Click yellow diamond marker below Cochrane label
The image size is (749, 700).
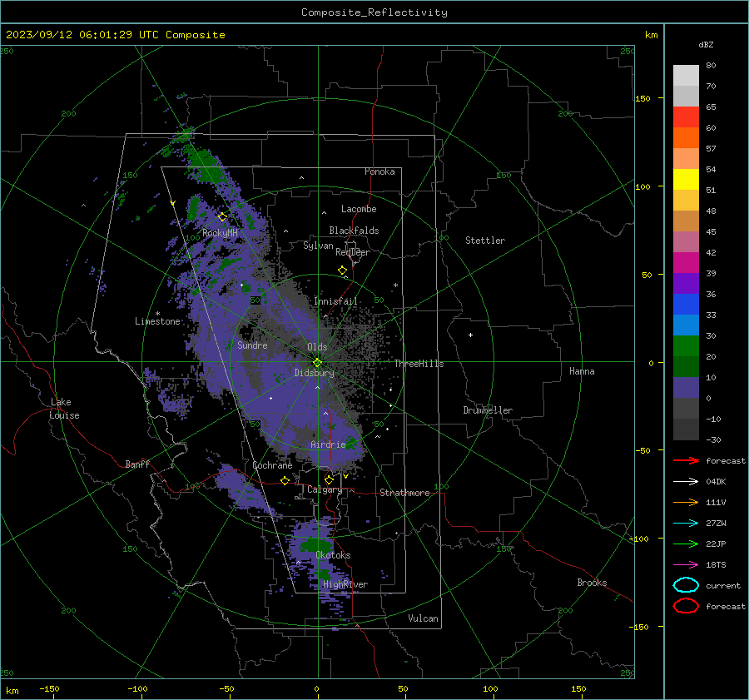pyautogui.click(x=285, y=481)
